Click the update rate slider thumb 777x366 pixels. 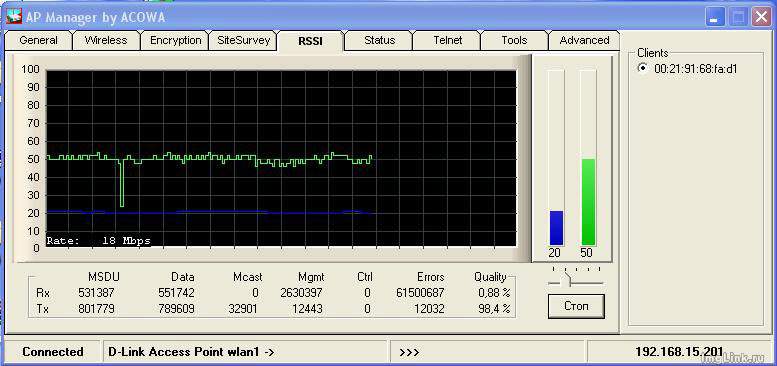click(x=568, y=280)
